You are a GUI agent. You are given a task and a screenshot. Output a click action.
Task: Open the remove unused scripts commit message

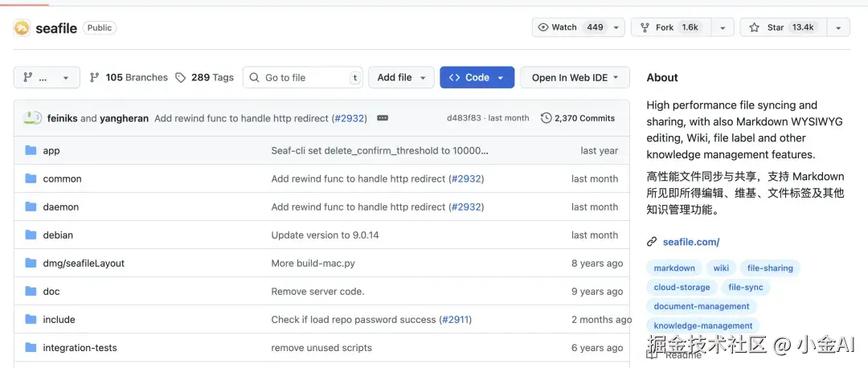pyautogui.click(x=321, y=348)
